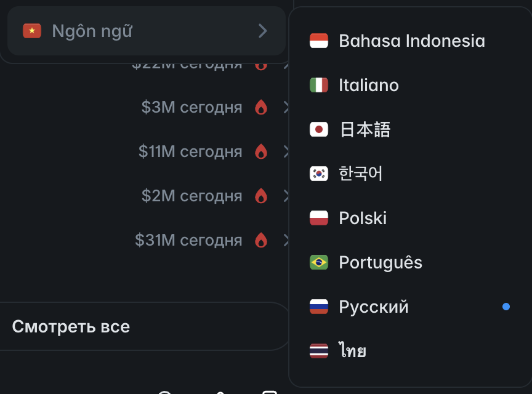Click the Vietnam flag icon beside Ngôn ngữ

32,31
